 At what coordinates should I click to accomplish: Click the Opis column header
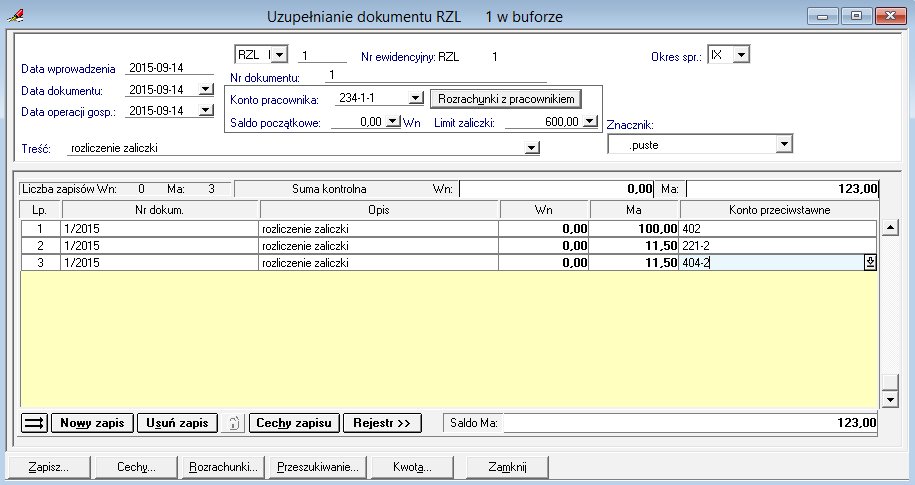tap(379, 210)
